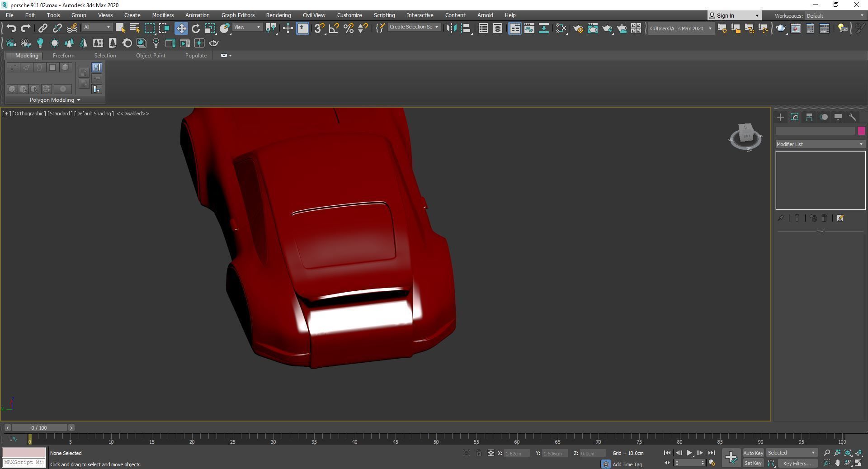Expand the Polygon Modeling panel

click(55, 100)
